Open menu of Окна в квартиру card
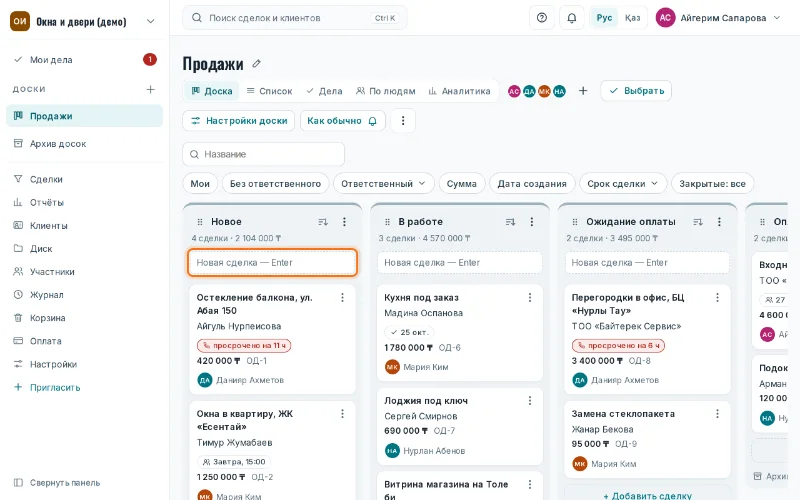This screenshot has height=500, width=800. [x=342, y=414]
